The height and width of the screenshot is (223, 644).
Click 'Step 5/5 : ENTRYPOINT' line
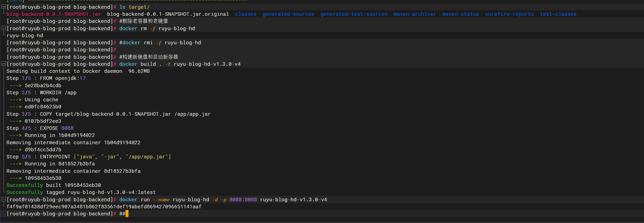click(89, 157)
